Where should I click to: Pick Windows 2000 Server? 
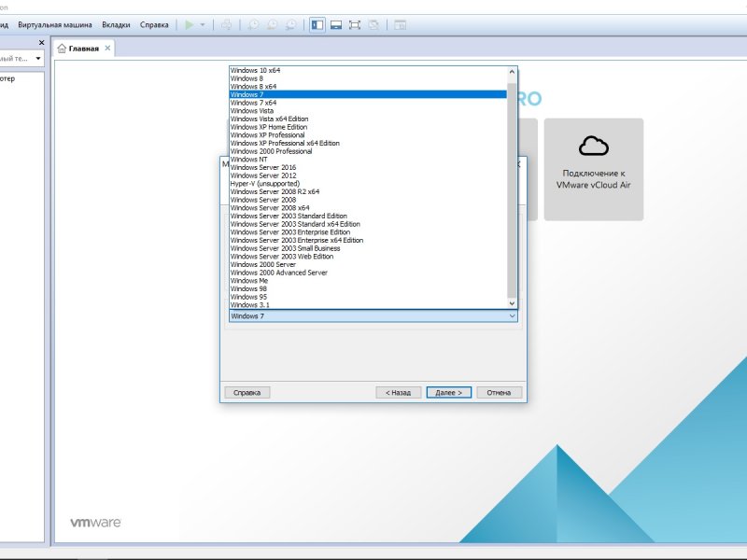pyautogui.click(x=368, y=265)
